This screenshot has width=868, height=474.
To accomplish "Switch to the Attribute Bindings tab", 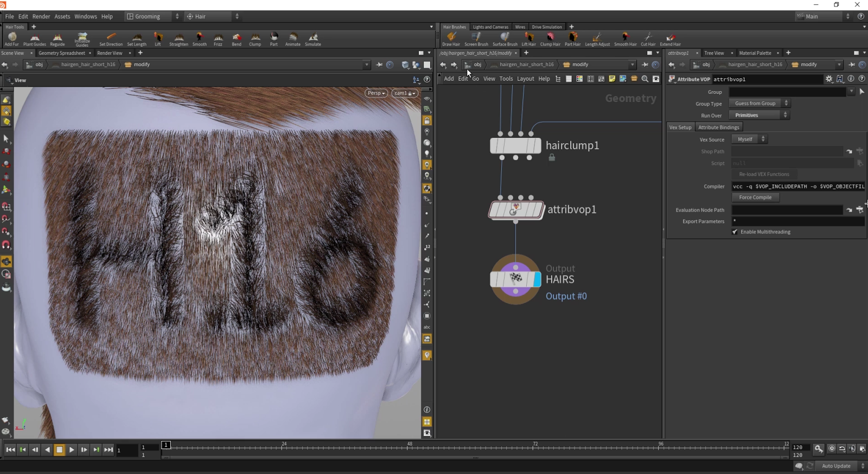I will pos(718,127).
